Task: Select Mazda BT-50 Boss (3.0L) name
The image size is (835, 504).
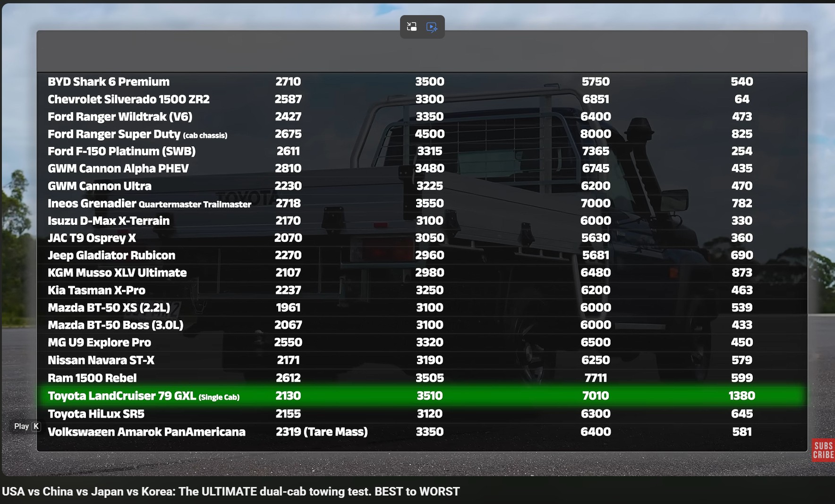Action: coord(115,325)
